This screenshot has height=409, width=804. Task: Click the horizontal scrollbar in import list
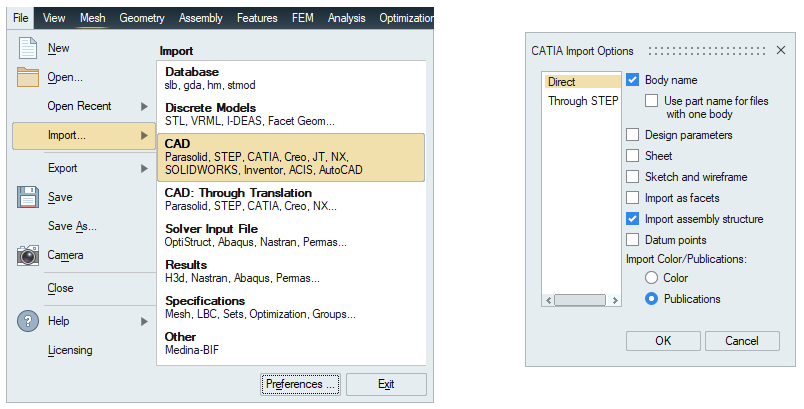click(581, 300)
